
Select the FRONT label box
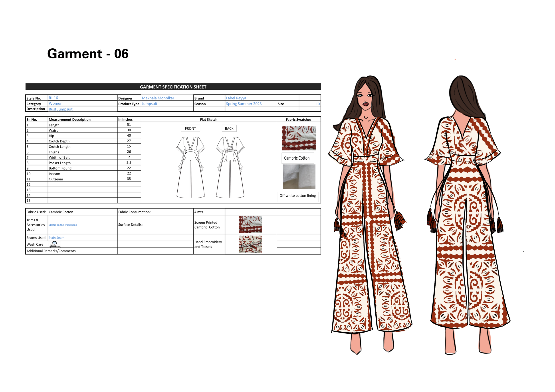[190, 128]
